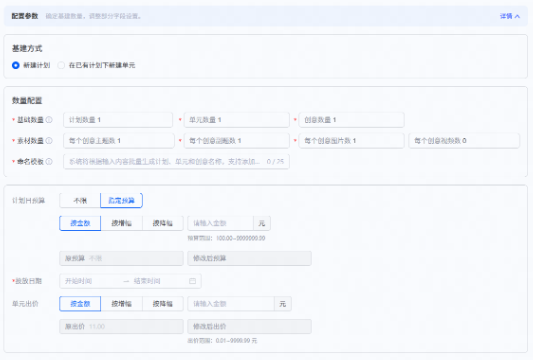The height and width of the screenshot is (360, 533).
Task: Click the 每个创意副题数 input field
Action: 237,141
